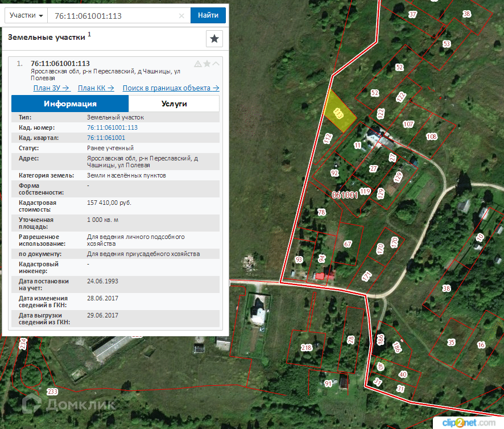Switch to the Информация tab
Screen dimensions: 504x429
(x=70, y=104)
